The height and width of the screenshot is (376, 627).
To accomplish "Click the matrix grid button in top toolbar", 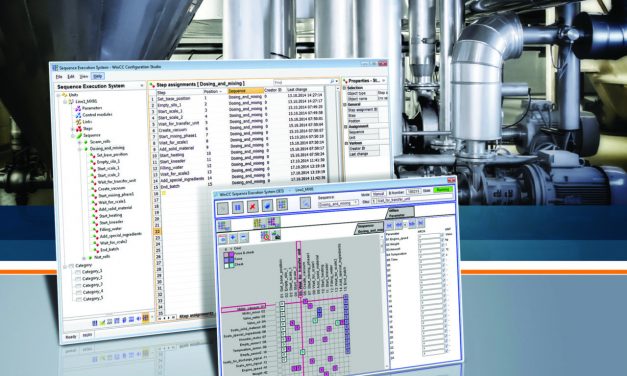I will point(282,204).
